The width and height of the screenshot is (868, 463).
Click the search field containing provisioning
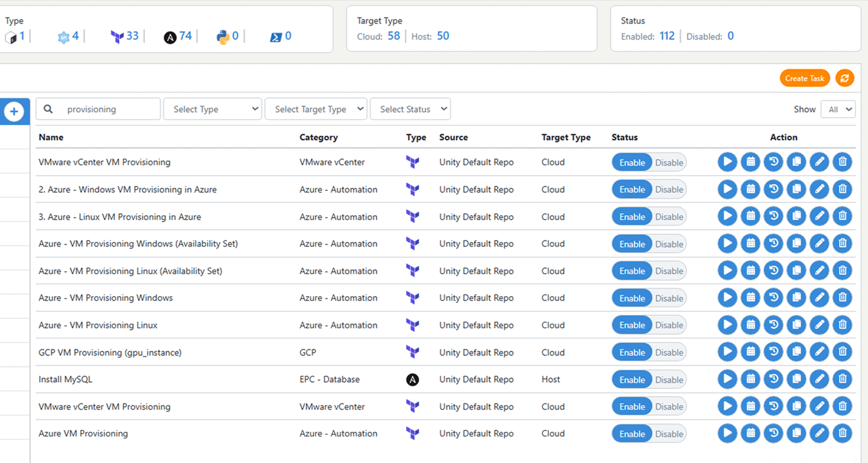[108, 109]
